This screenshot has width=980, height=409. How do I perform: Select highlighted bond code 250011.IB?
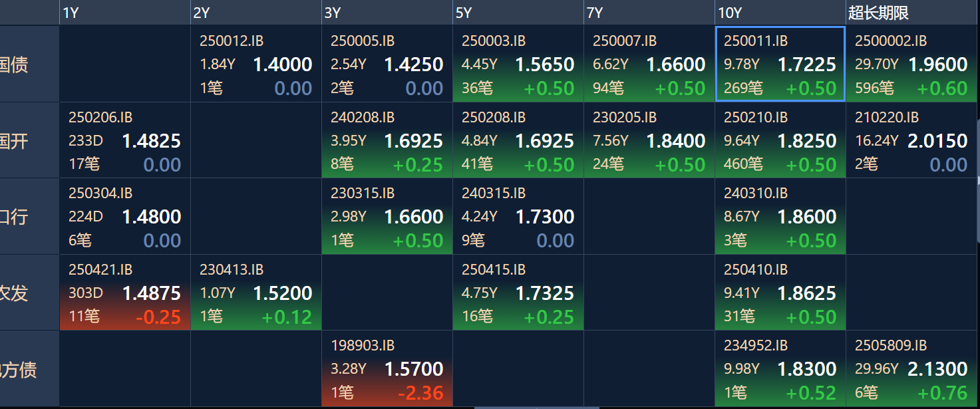point(756,41)
